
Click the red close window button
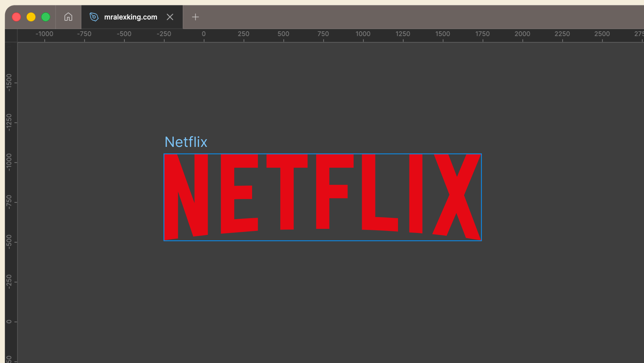(16, 17)
